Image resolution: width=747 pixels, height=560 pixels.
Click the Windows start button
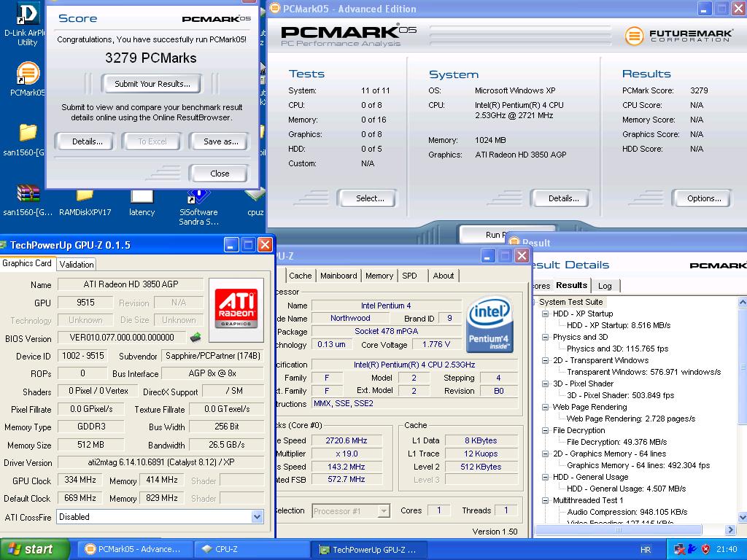(34, 549)
